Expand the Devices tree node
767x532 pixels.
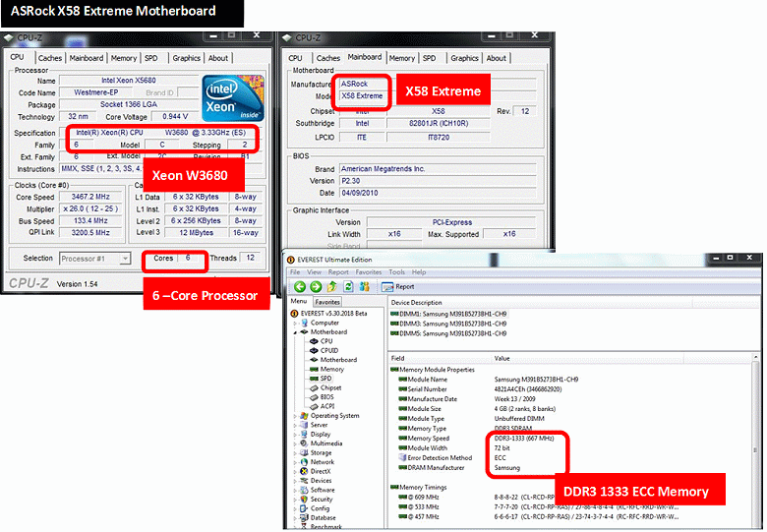295,481
